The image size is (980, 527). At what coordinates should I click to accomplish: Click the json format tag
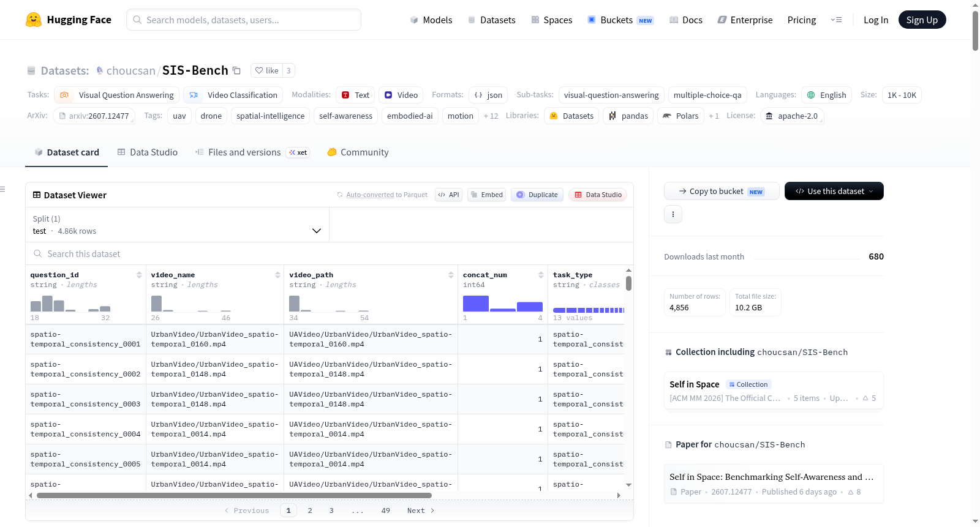click(489, 95)
